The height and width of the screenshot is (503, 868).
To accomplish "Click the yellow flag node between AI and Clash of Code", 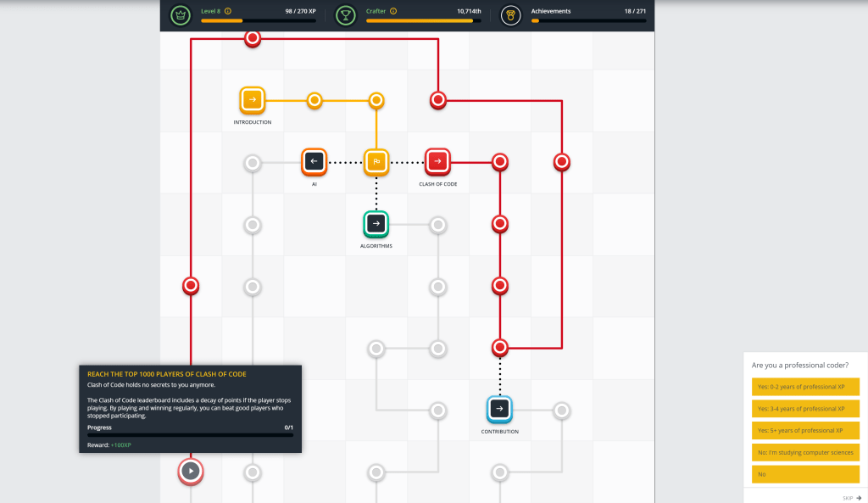I will tap(376, 161).
